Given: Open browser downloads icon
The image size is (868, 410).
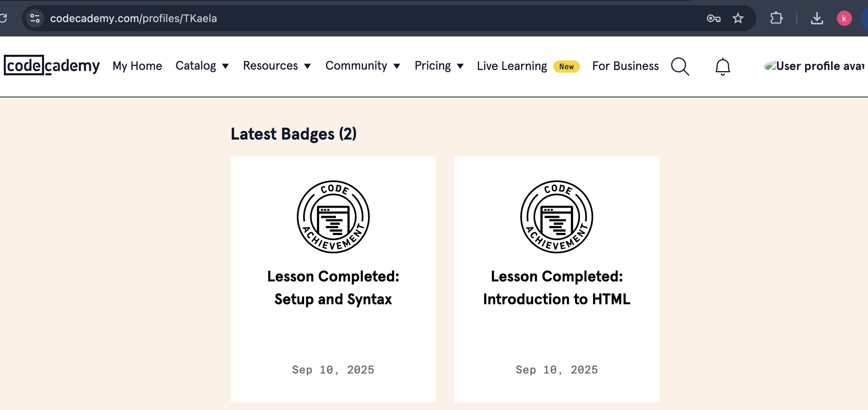Looking at the screenshot, I should coord(817,18).
